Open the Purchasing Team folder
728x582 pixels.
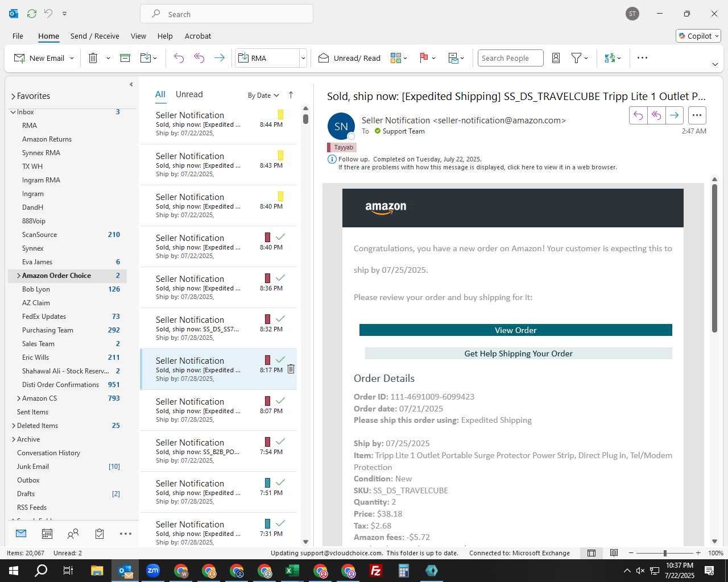tap(48, 330)
